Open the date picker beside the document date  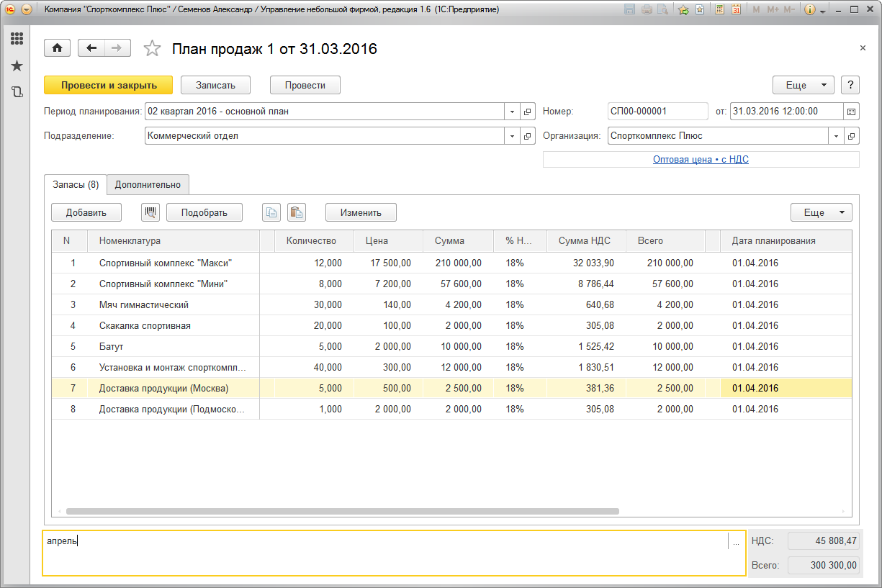(851, 112)
